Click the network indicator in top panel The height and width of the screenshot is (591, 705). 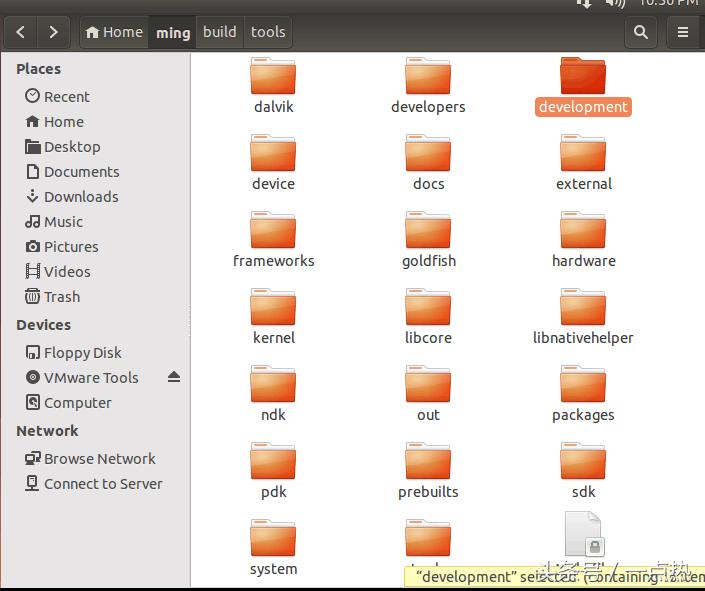point(584,3)
